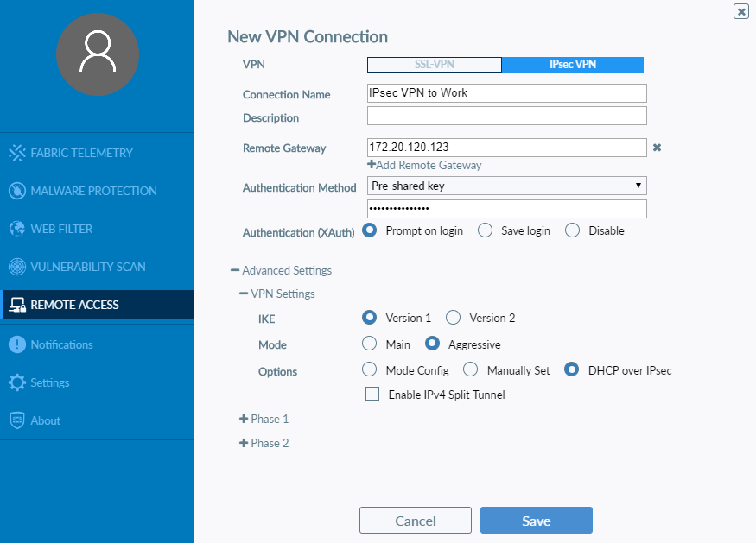
Task: Save the new VPN connection
Action: tap(536, 520)
